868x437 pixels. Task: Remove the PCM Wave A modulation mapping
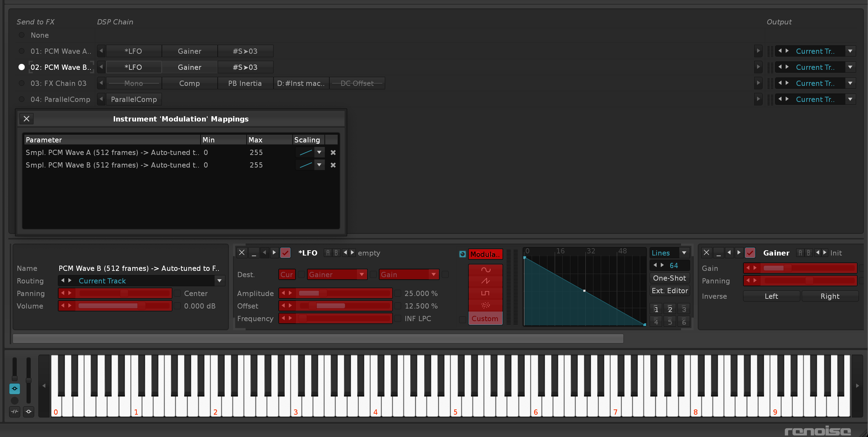point(333,153)
